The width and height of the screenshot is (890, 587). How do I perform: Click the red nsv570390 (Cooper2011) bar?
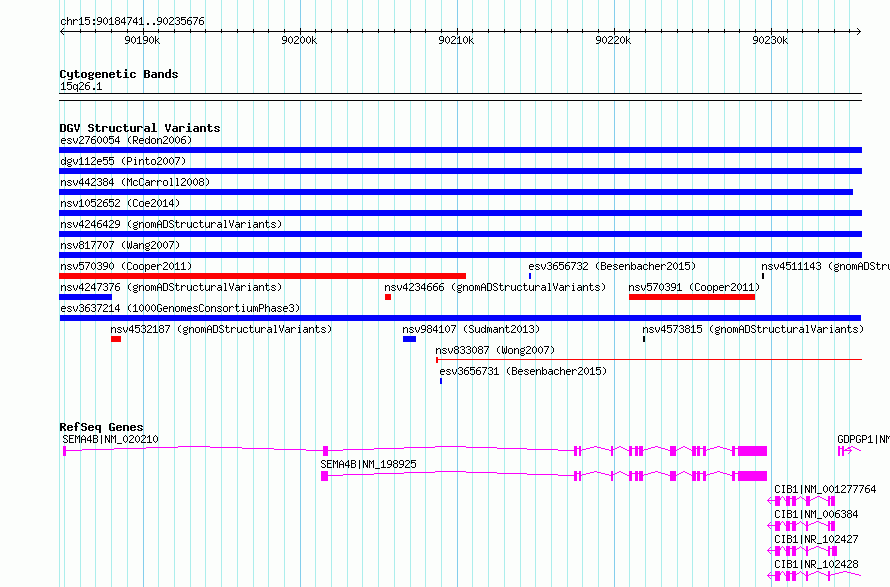click(262, 276)
